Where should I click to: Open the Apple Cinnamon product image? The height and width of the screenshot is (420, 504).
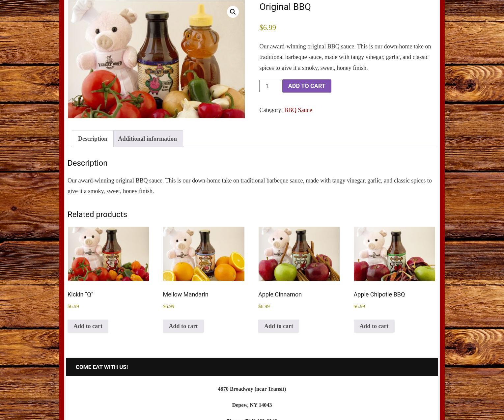pos(299,254)
